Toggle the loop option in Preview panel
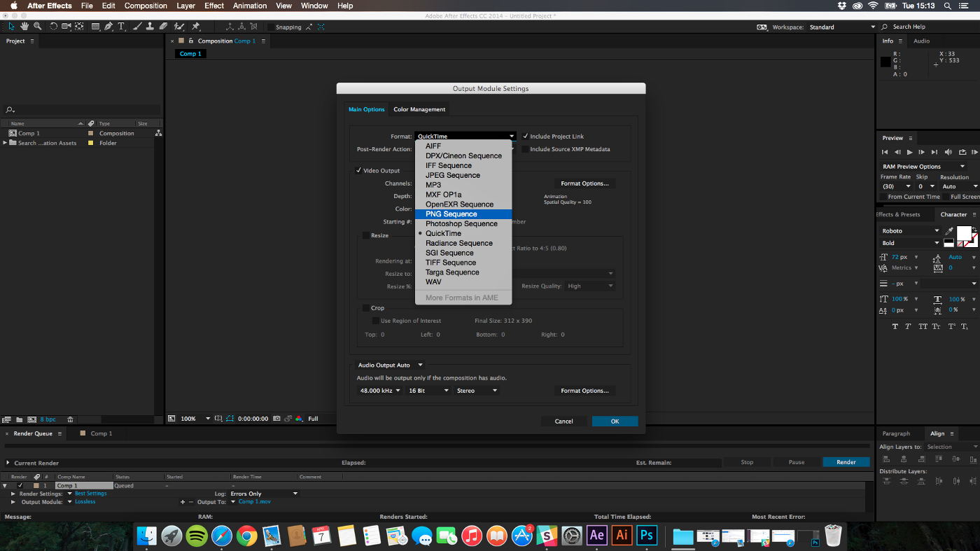The height and width of the screenshot is (551, 980). coord(963,152)
